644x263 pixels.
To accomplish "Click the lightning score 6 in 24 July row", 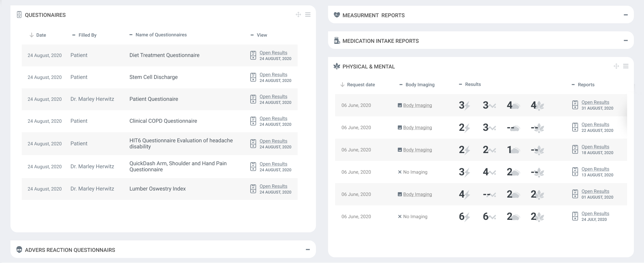I will [x=464, y=216].
